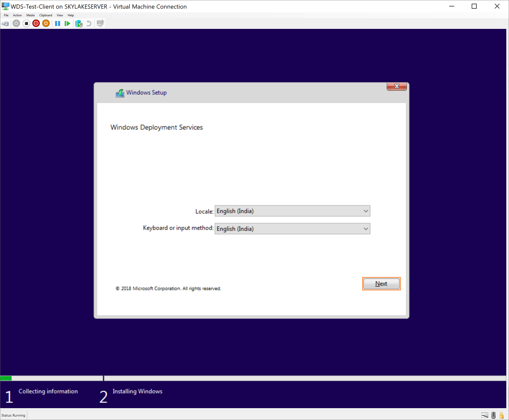Close the Windows Setup dialog
The height and width of the screenshot is (420, 509).
coord(397,86)
